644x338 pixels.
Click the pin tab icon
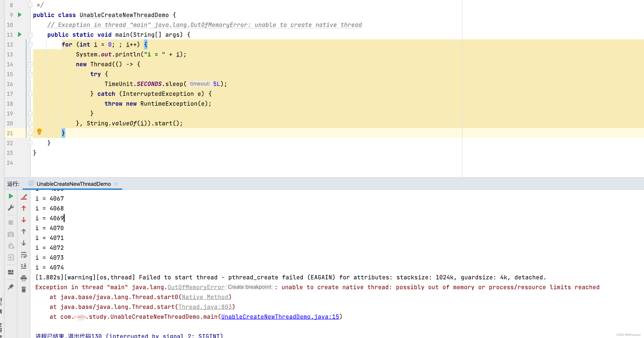pos(11,287)
